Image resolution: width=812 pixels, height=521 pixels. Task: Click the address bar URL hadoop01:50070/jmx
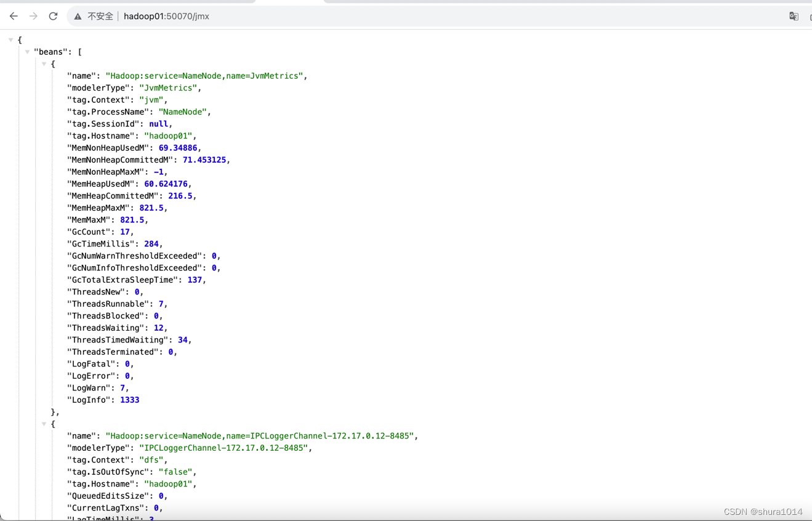[x=166, y=17]
